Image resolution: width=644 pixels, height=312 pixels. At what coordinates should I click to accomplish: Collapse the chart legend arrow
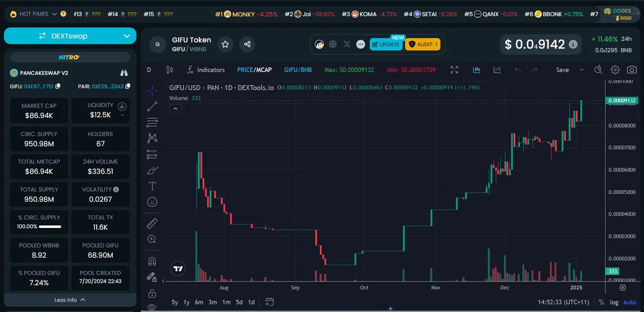(x=175, y=108)
